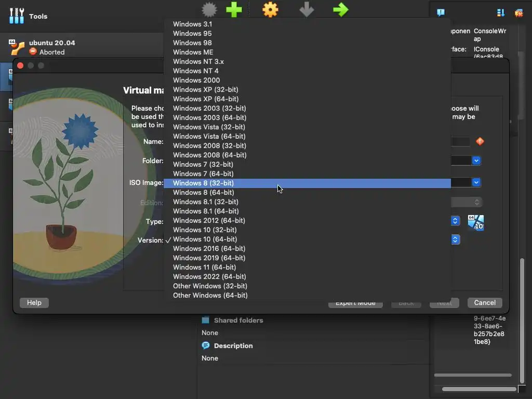Screen dimensions: 532x399
Task: Select Windows 2012 (64-bit)
Action: (308, 220)
